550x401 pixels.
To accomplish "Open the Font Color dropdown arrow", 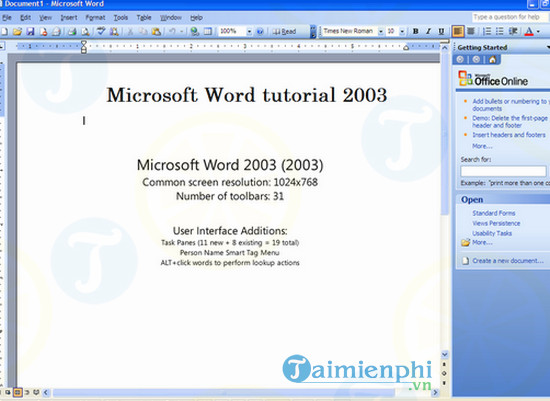I will click(x=538, y=32).
